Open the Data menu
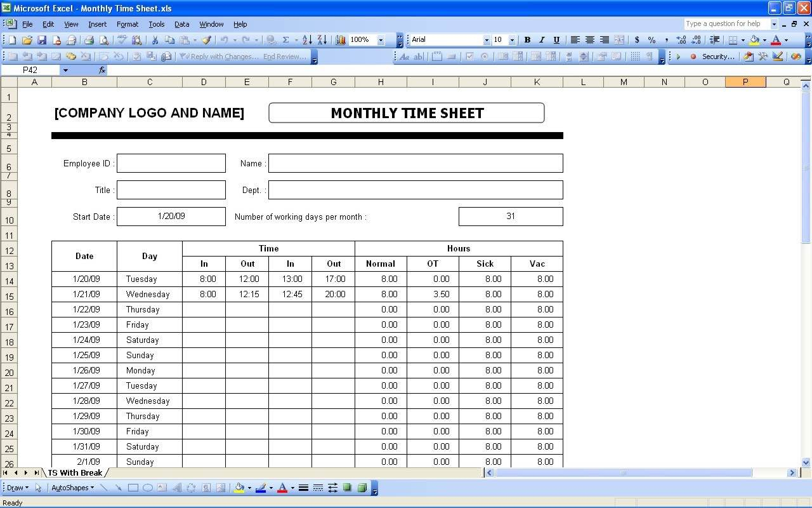 click(x=181, y=24)
